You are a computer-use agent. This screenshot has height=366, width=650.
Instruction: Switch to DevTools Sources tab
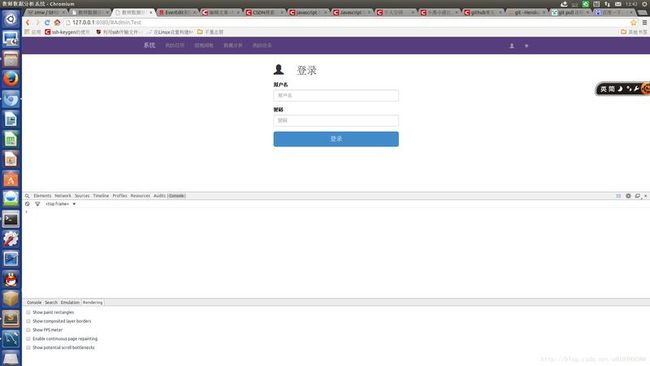coord(82,196)
